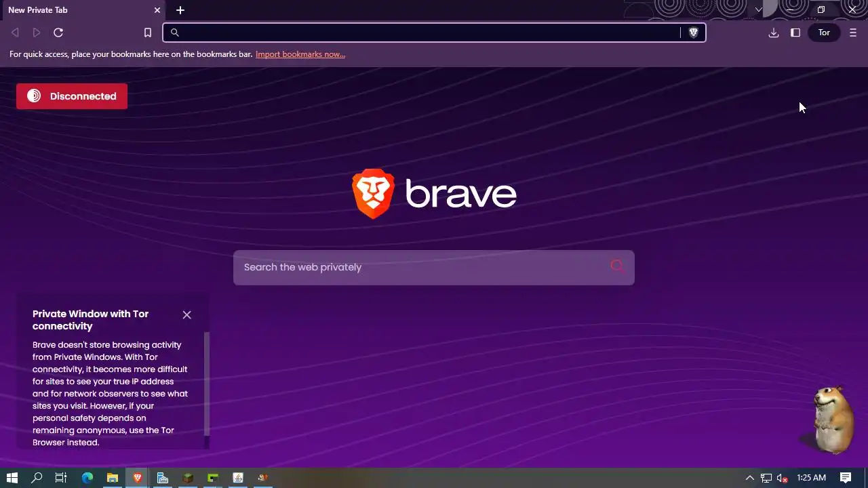Open the Brave hamburger menu
The height and width of the screenshot is (488, 868).
coord(853,33)
